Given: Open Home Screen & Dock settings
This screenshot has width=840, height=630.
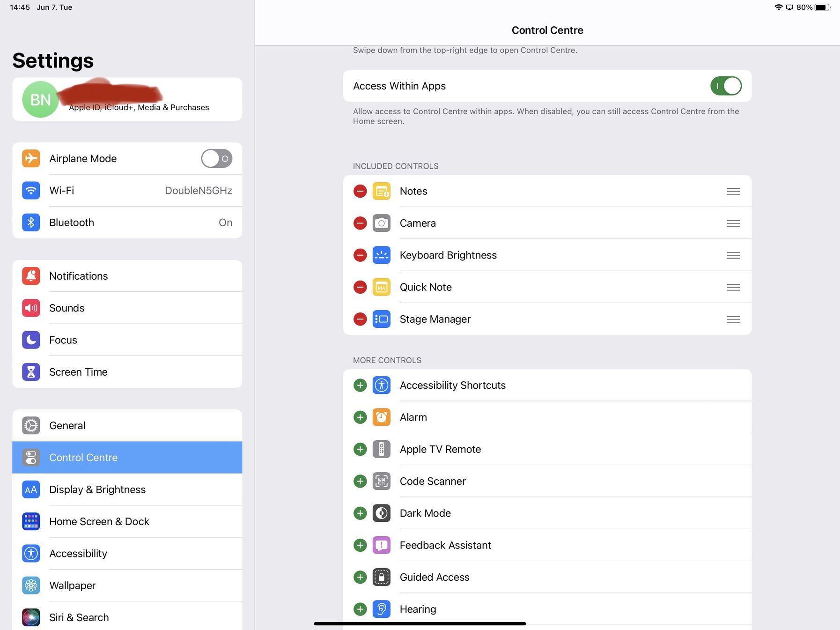Looking at the screenshot, I should (x=127, y=521).
